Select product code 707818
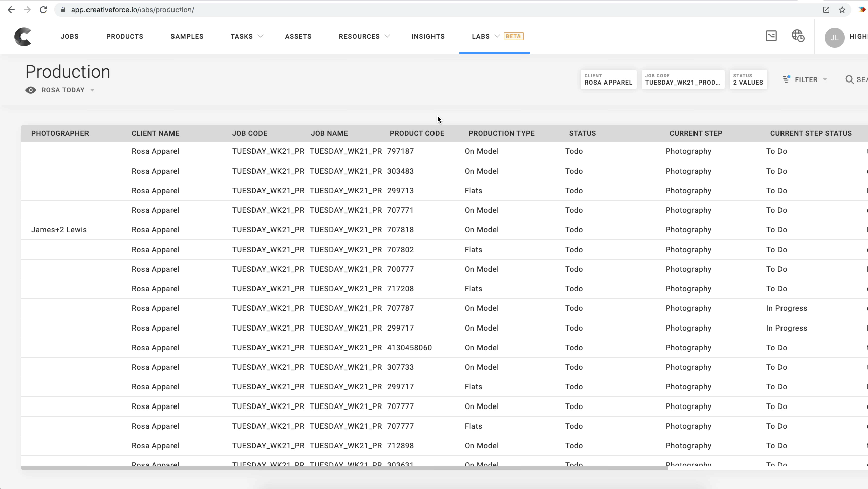The image size is (868, 489). 401,230
